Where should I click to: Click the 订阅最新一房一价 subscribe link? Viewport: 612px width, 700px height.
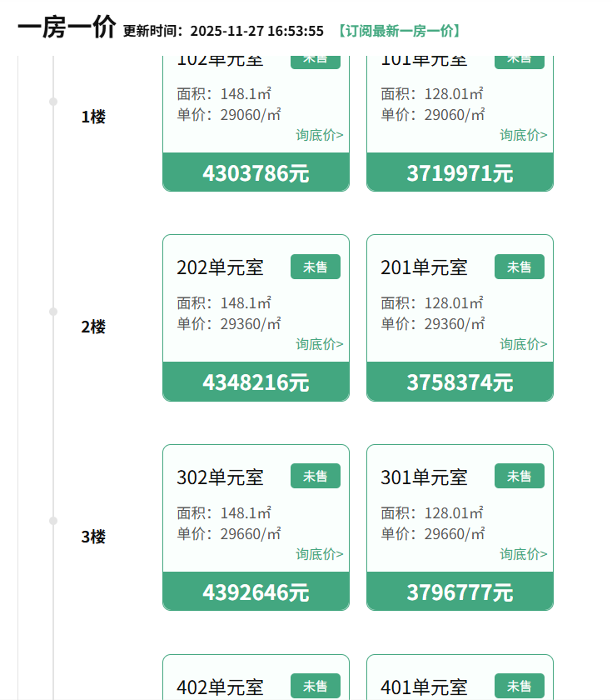398,31
